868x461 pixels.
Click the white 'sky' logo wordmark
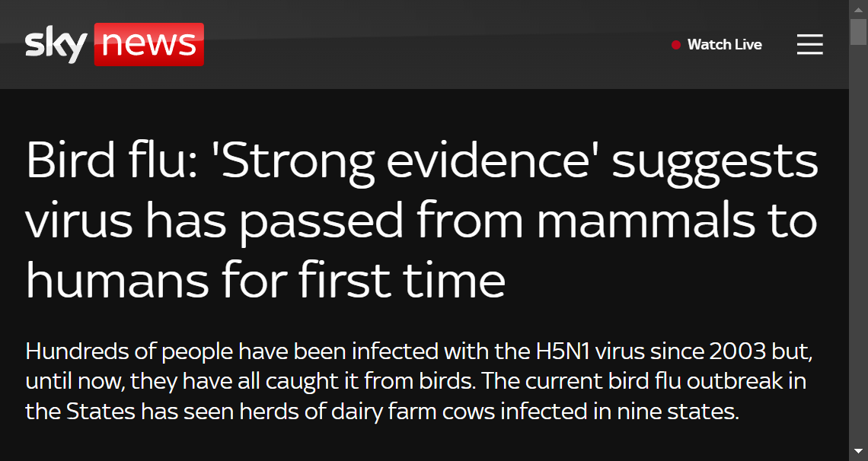[x=56, y=46]
